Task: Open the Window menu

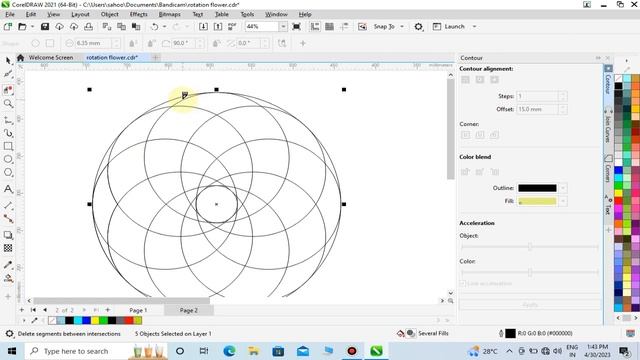Action: pyautogui.click(x=276, y=14)
